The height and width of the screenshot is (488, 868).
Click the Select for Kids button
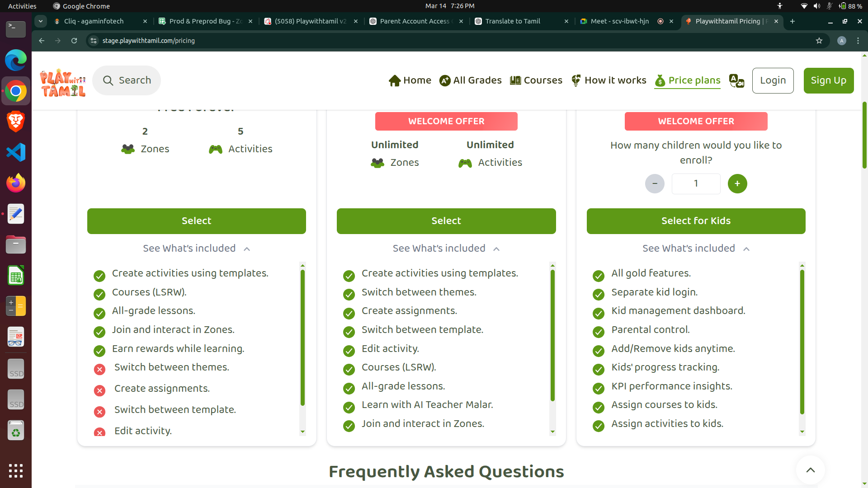695,221
